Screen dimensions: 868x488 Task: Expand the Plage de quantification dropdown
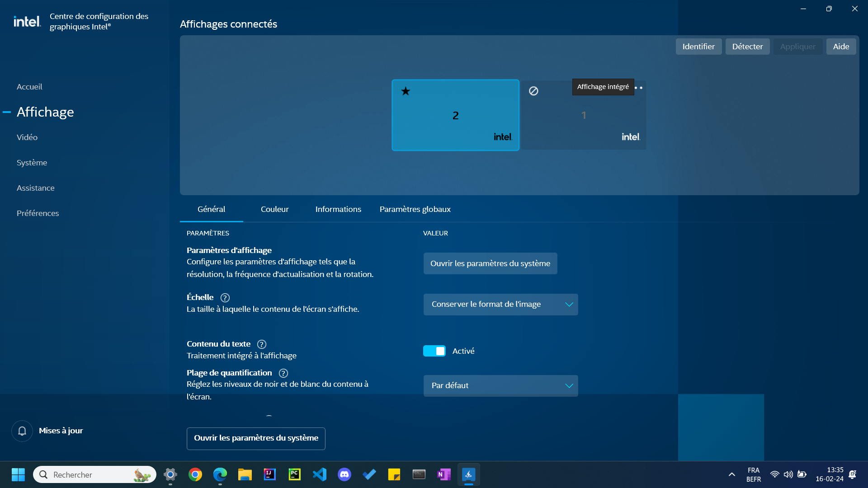point(500,386)
